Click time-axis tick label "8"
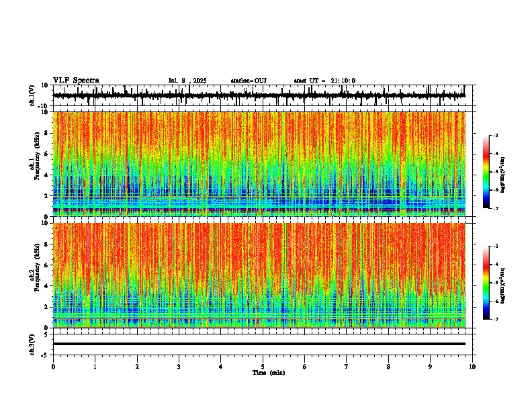This screenshot has width=532, height=411. (x=388, y=367)
